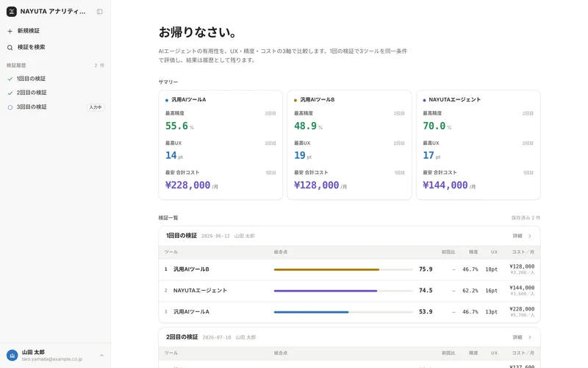Click 詳細 link of 2回目の検証
This screenshot has height=368, width=588.
click(x=517, y=337)
